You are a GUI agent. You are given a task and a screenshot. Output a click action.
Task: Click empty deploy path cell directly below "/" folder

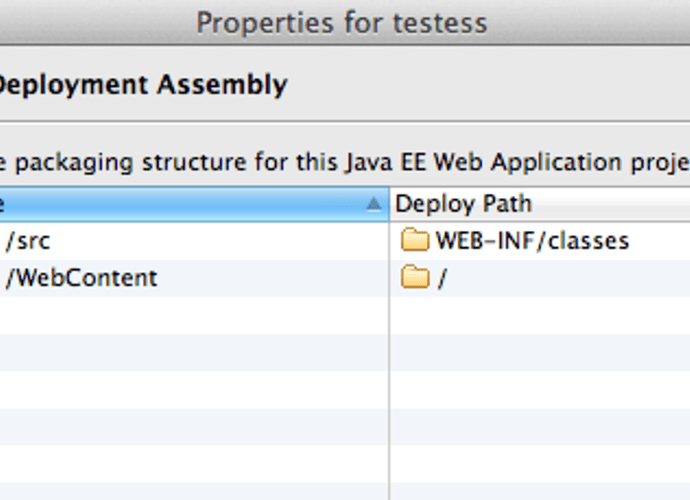tap(540, 315)
